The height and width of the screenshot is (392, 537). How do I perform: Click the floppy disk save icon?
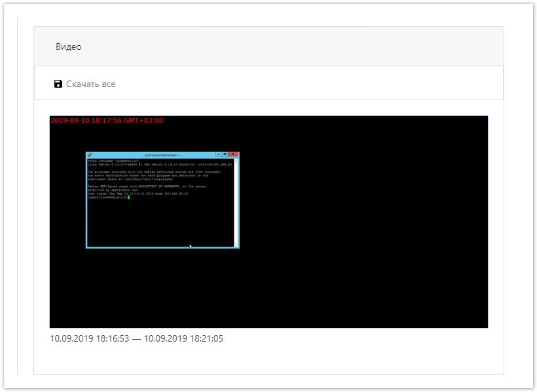(58, 84)
